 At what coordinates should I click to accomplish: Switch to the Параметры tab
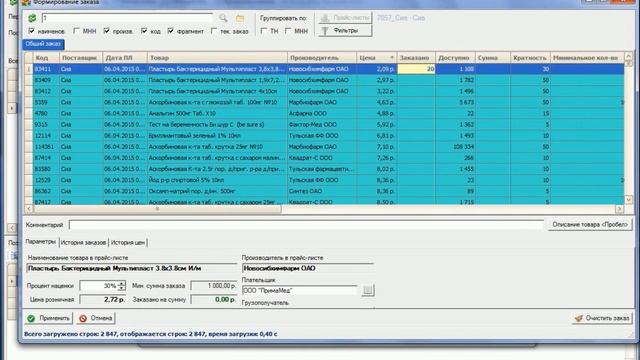40,242
